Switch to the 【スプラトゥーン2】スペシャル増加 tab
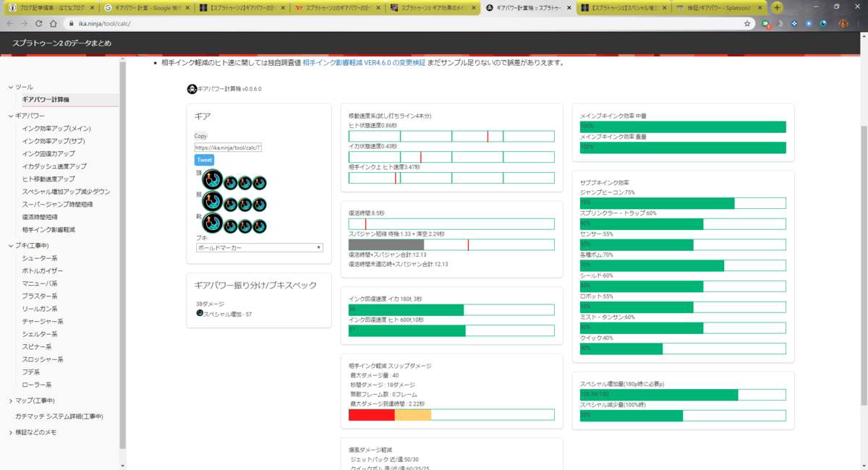The width and height of the screenshot is (868, 470). (x=622, y=8)
